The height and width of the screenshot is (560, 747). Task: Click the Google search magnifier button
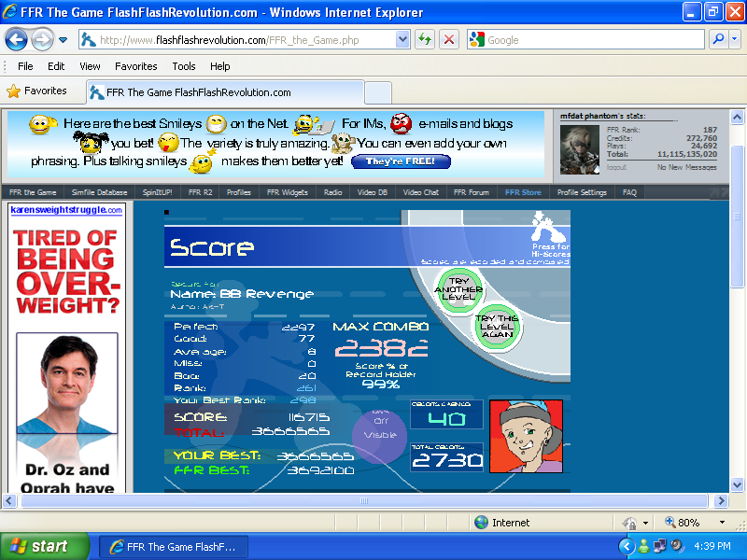pos(718,39)
